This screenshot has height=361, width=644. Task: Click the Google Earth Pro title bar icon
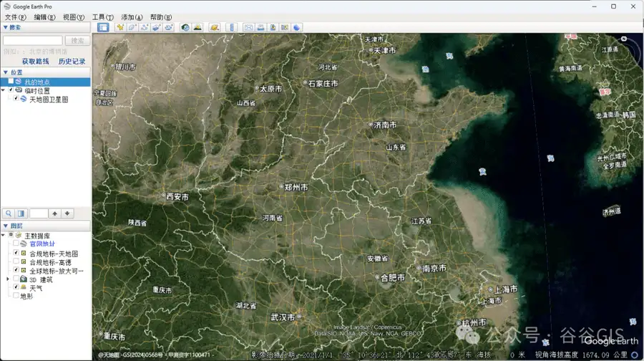7,6
